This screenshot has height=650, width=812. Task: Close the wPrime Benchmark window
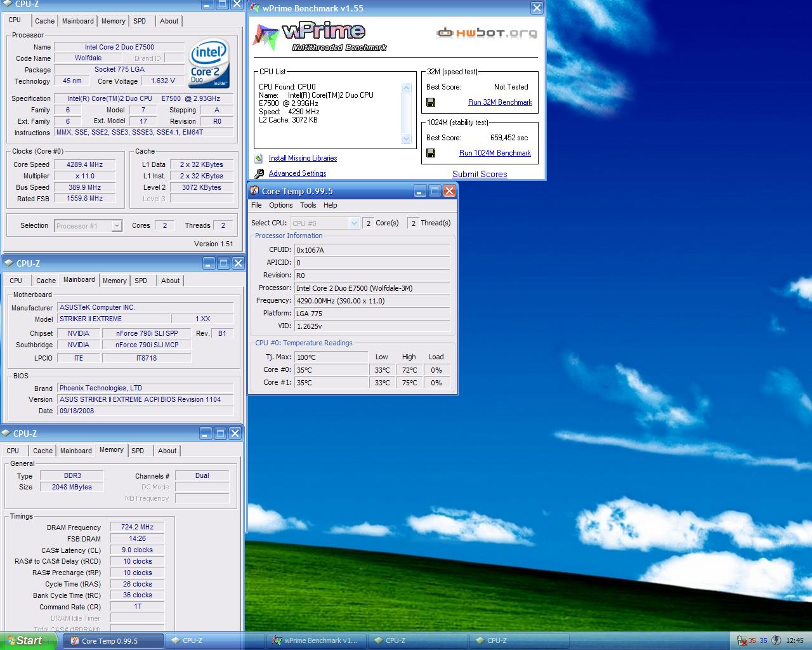pos(537,8)
